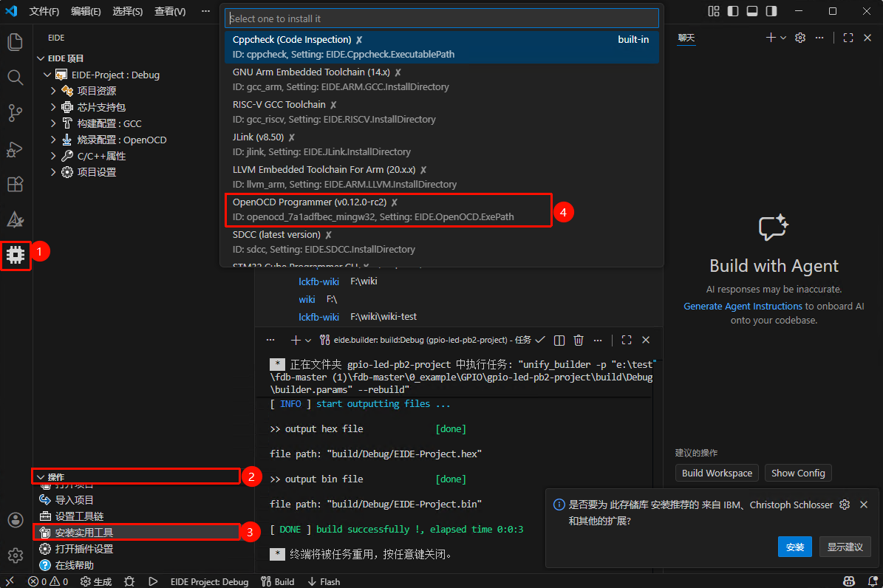
Task: Open Manage gear icon at bottom left
Action: (16, 555)
